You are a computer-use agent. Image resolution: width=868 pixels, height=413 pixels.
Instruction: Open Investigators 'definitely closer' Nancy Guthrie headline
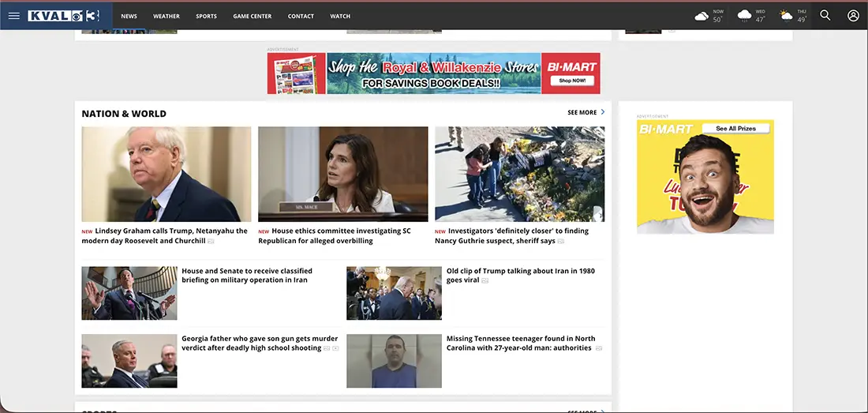click(x=511, y=236)
